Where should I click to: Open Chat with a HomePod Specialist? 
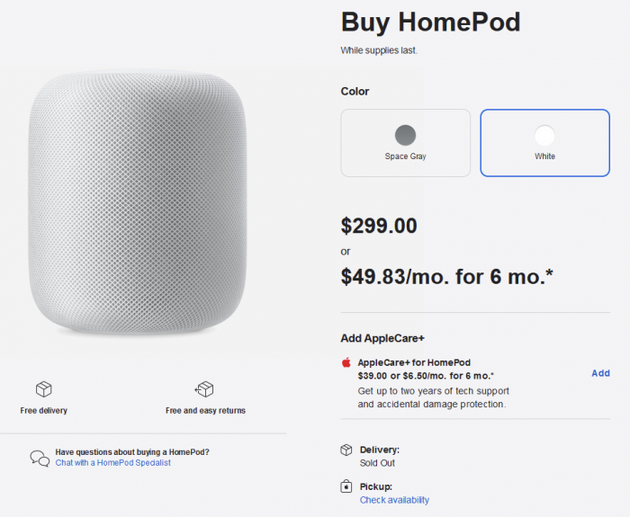tap(113, 463)
